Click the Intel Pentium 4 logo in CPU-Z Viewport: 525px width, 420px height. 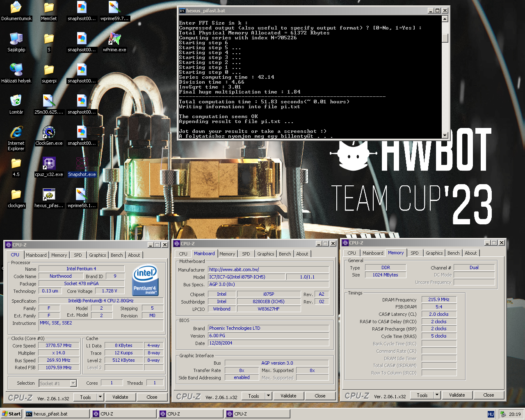145,280
